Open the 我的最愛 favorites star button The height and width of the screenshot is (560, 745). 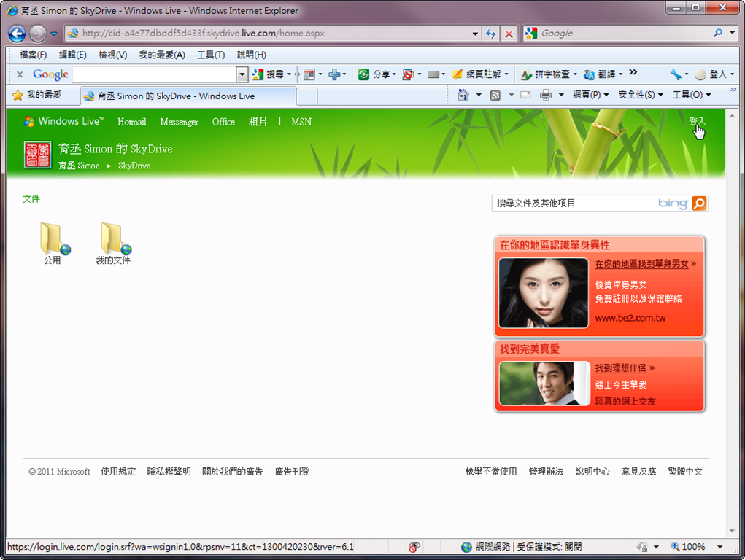(37, 95)
